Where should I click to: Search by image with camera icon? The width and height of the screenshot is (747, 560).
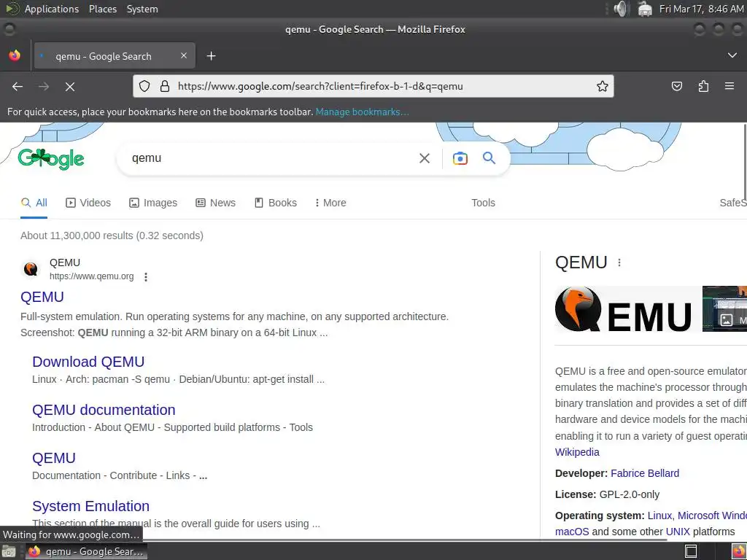[x=460, y=158]
